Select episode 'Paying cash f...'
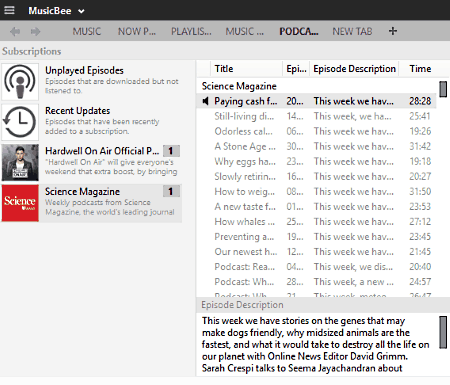 tap(246, 101)
